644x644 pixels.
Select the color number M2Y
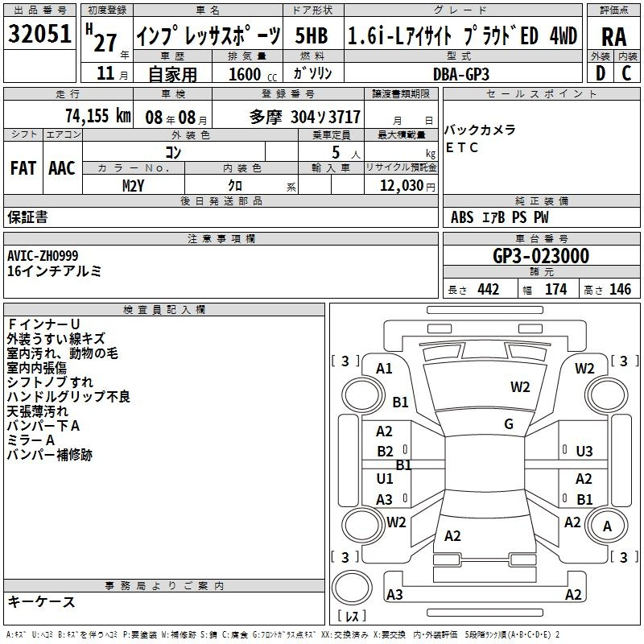(x=134, y=186)
